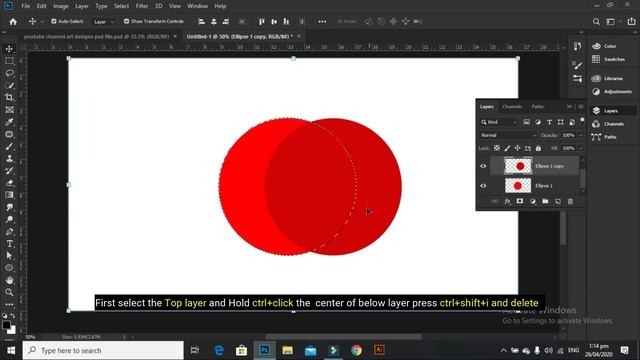640x360 pixels.
Task: Select the Eyedropper tool
Action: pyautogui.click(x=9, y=122)
